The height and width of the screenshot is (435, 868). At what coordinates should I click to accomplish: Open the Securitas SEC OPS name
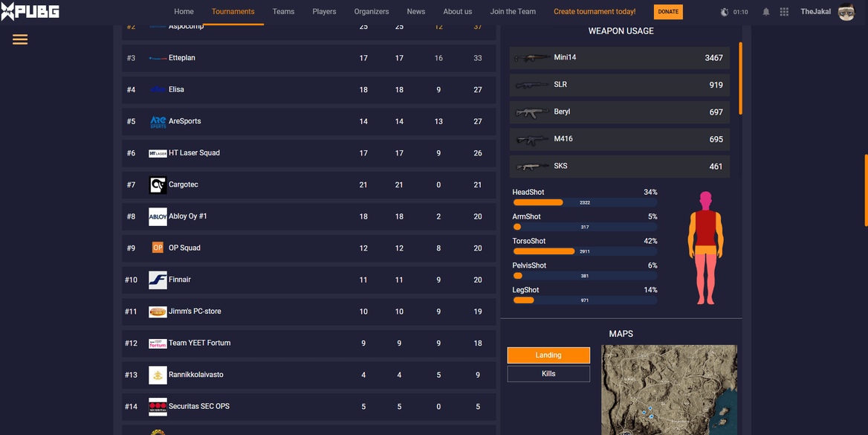coord(199,406)
